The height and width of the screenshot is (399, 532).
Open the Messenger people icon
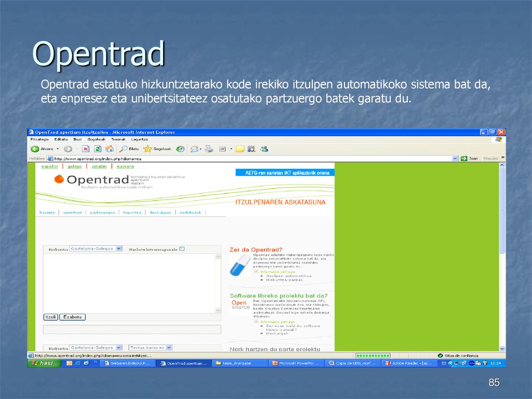tap(264, 149)
